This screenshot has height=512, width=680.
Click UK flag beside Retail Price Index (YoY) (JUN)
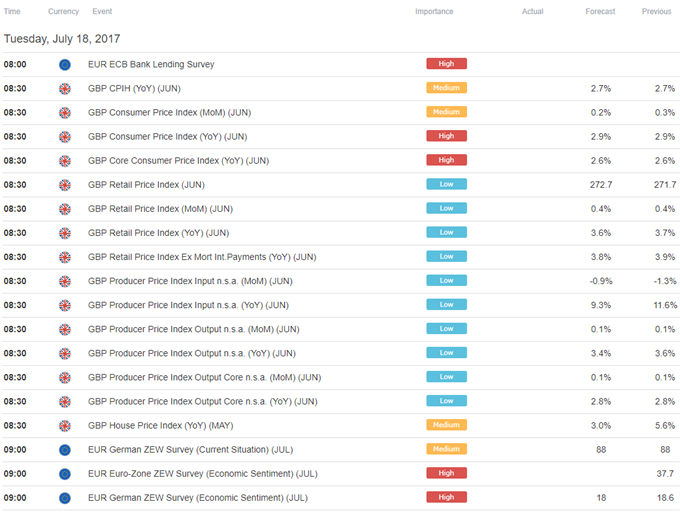pos(65,233)
